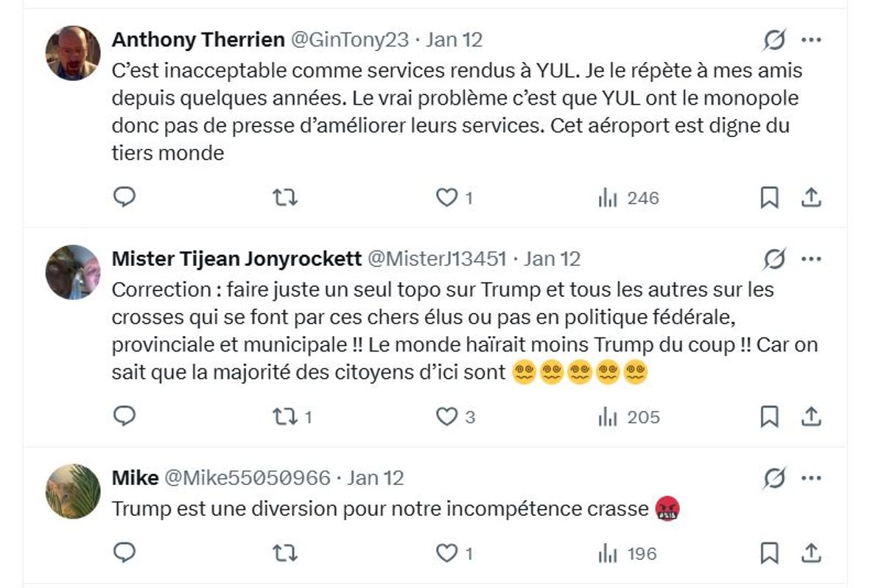Open Grok icon on Anthony Therrien's tweet

(x=774, y=40)
